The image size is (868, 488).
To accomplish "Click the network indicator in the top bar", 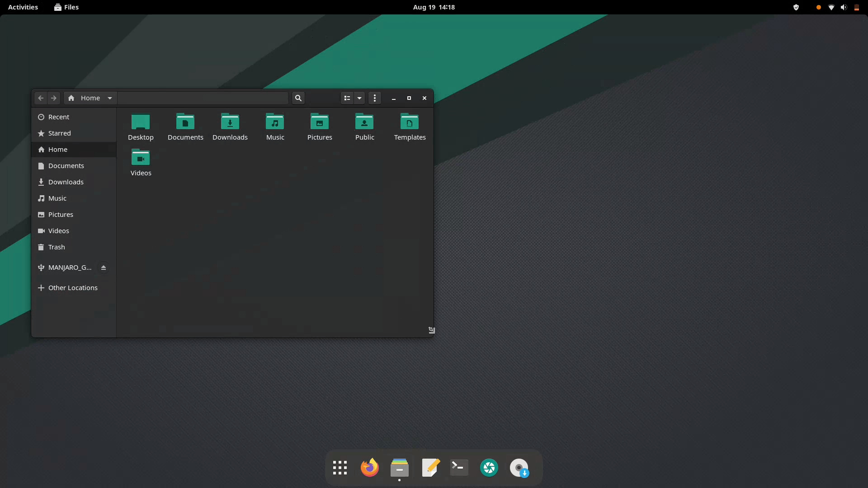I will point(831,7).
